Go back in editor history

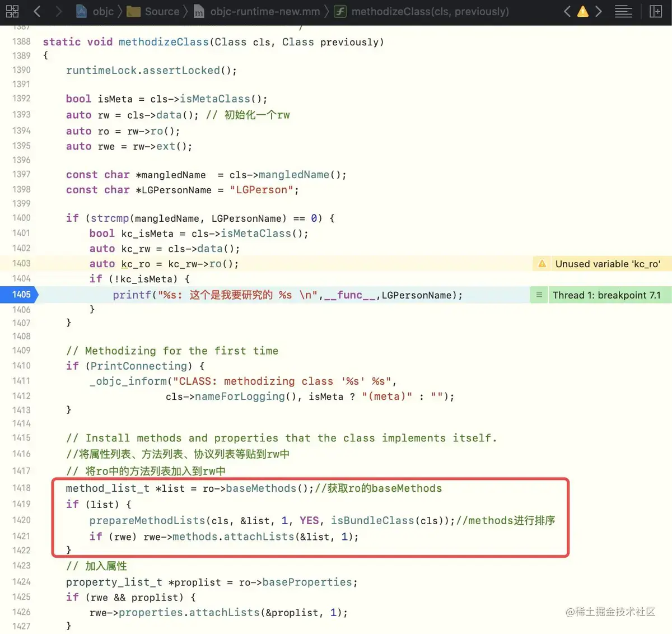[x=37, y=11]
